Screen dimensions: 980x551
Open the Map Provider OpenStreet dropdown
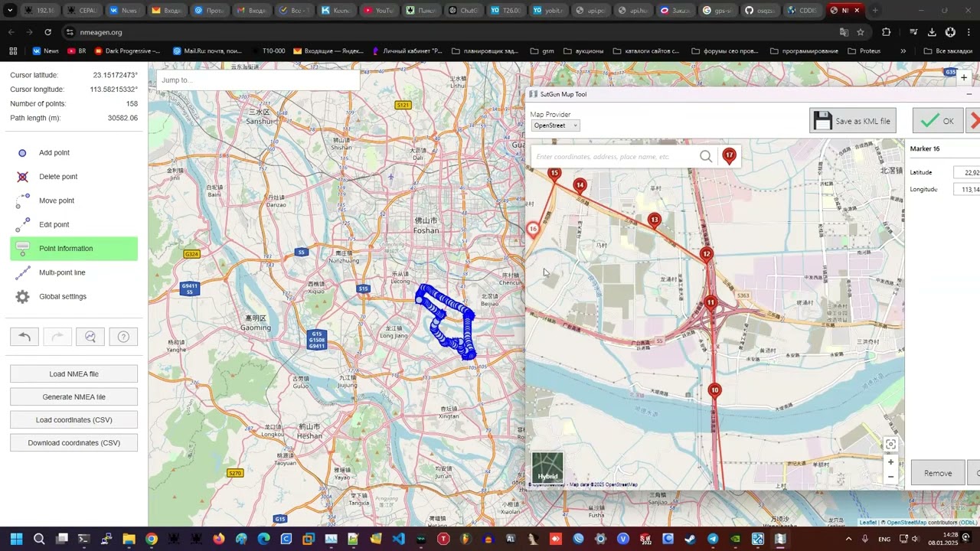(x=555, y=126)
